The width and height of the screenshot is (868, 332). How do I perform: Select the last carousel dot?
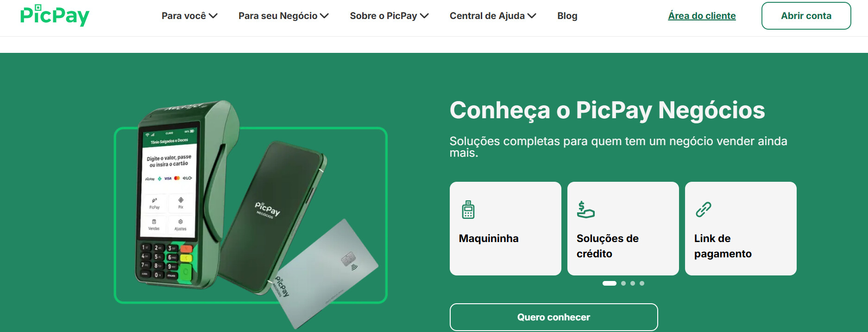point(642,283)
